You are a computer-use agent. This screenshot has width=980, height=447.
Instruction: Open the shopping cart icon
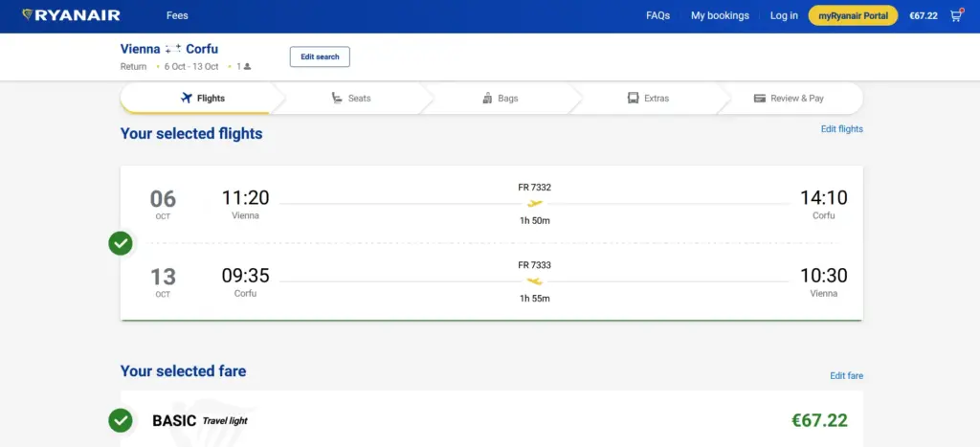[x=956, y=15]
